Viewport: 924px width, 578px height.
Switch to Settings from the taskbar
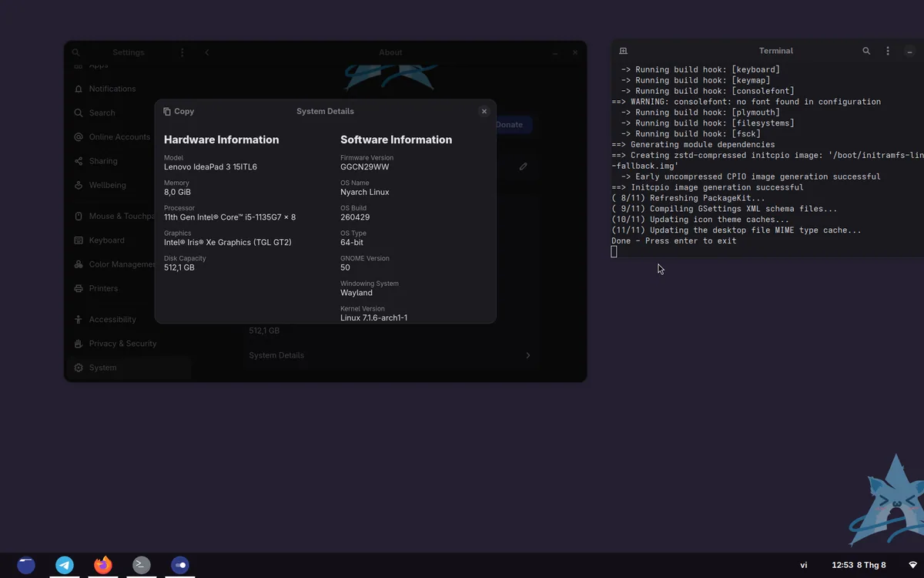tap(179, 565)
